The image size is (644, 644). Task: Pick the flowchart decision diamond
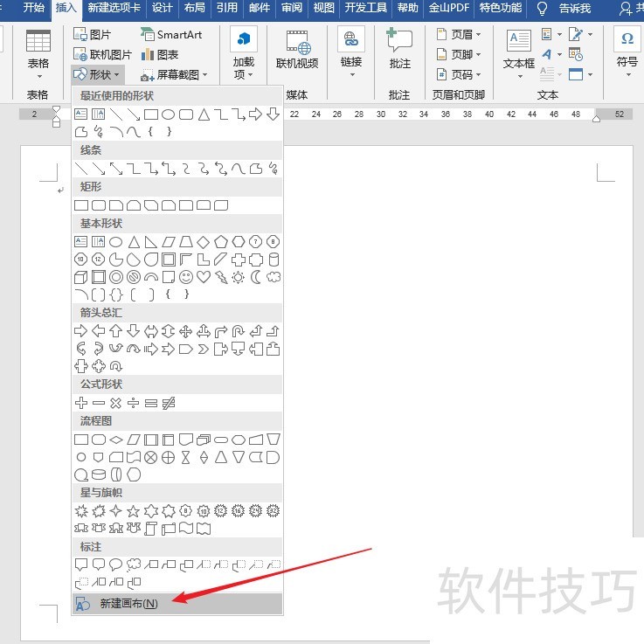click(116, 440)
